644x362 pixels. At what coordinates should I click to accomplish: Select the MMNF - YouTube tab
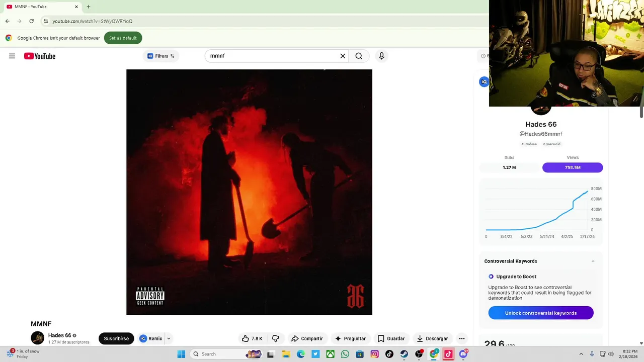tap(42, 7)
